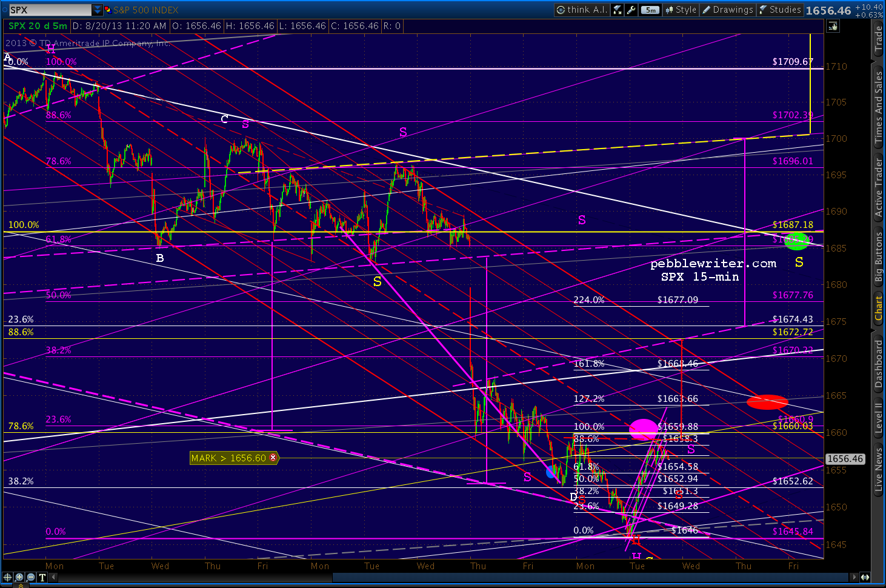Change the 5m timeframe selector

(650, 10)
